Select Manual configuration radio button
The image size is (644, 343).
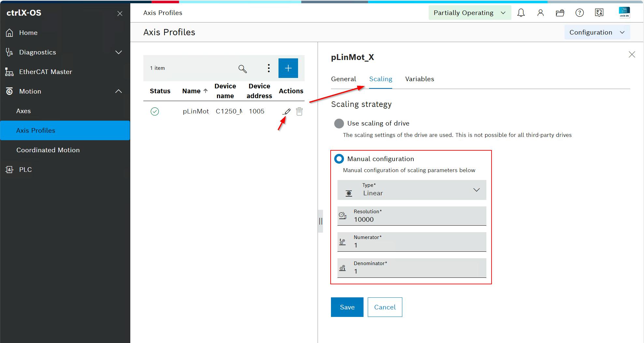(x=339, y=159)
